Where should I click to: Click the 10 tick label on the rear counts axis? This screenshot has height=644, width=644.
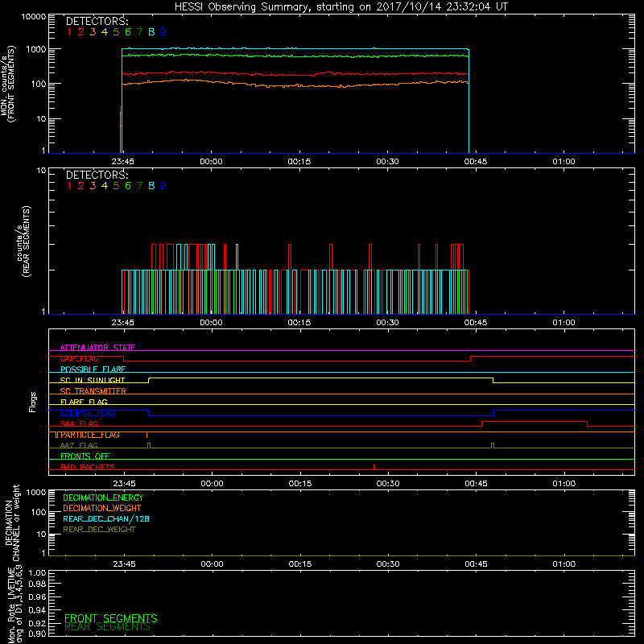point(41,171)
